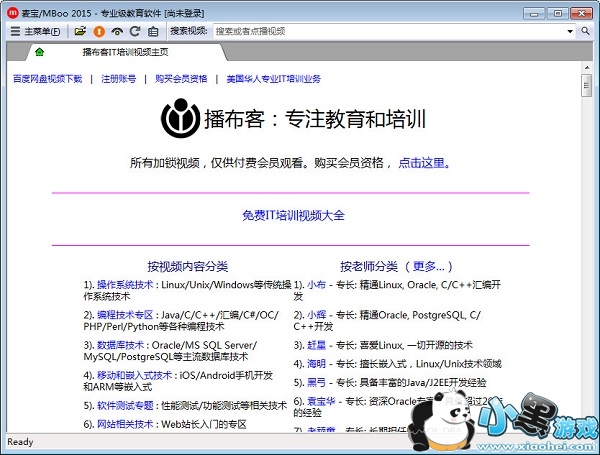Screen dimensions: 600x455
Task: Open 软件测试专题 category link
Action: coord(125,406)
